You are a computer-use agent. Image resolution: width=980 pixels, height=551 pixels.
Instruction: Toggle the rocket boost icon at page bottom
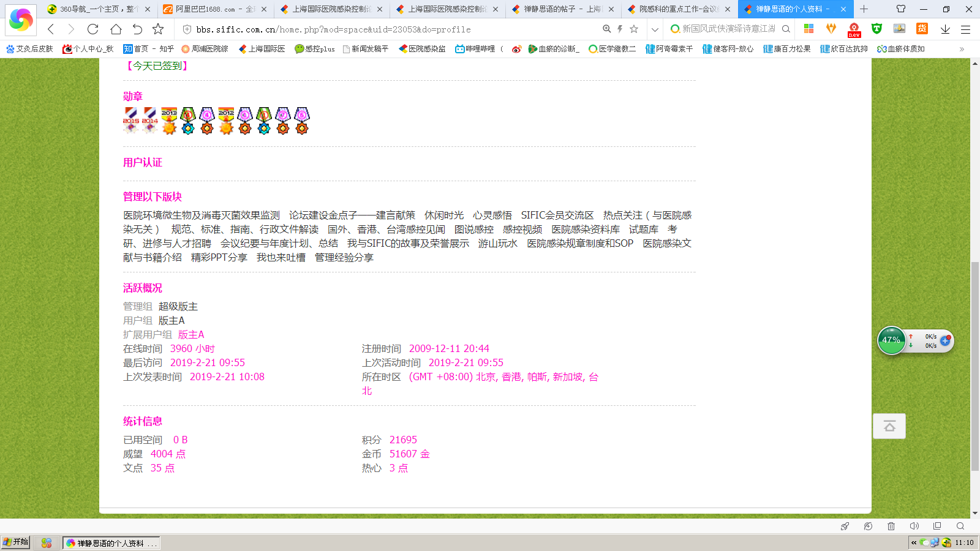(845, 526)
